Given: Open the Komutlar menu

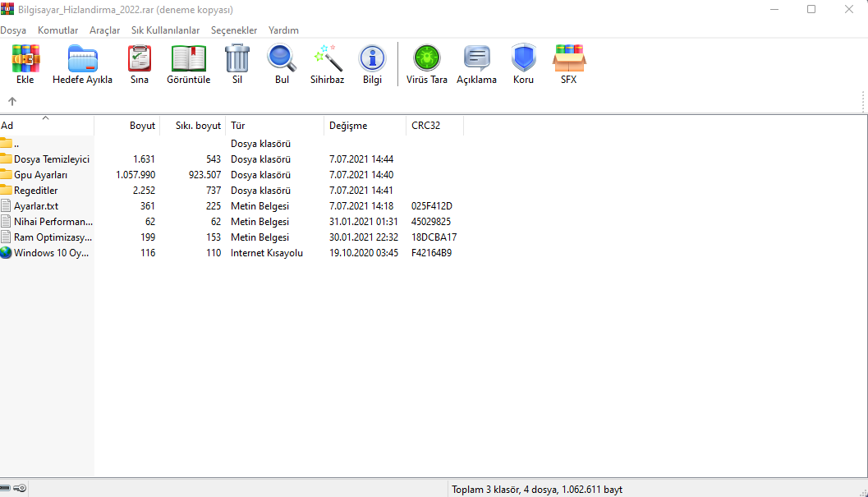Looking at the screenshot, I should pyautogui.click(x=57, y=30).
